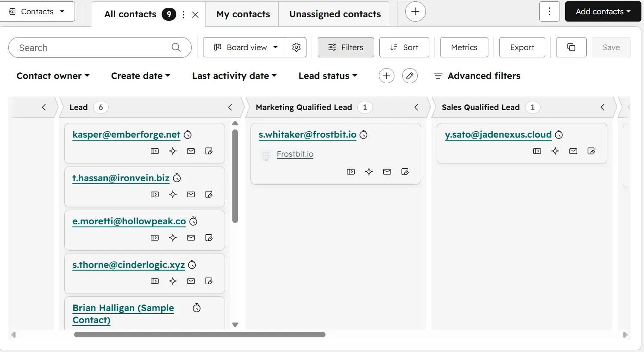This screenshot has width=644, height=352.
Task: Open All contacts tab options menu
Action: (184, 15)
